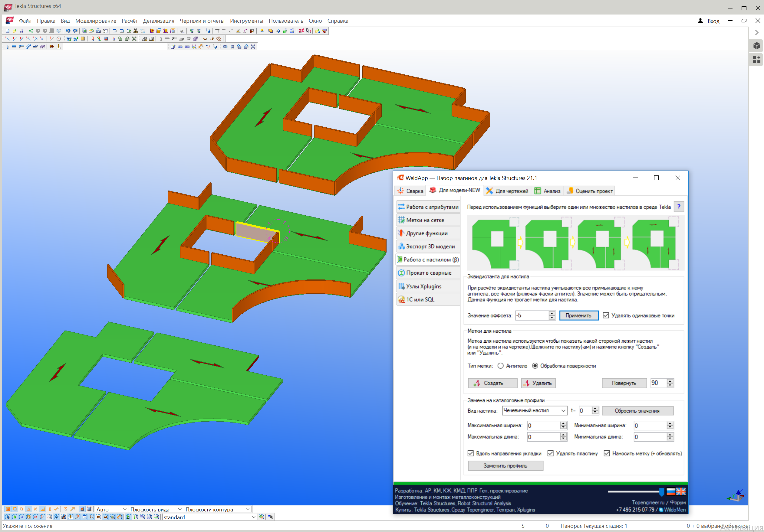The height and width of the screenshot is (532, 764).
Task: Toggle 'Наносить метку (+ обновлять)' checkbox
Action: (607, 453)
